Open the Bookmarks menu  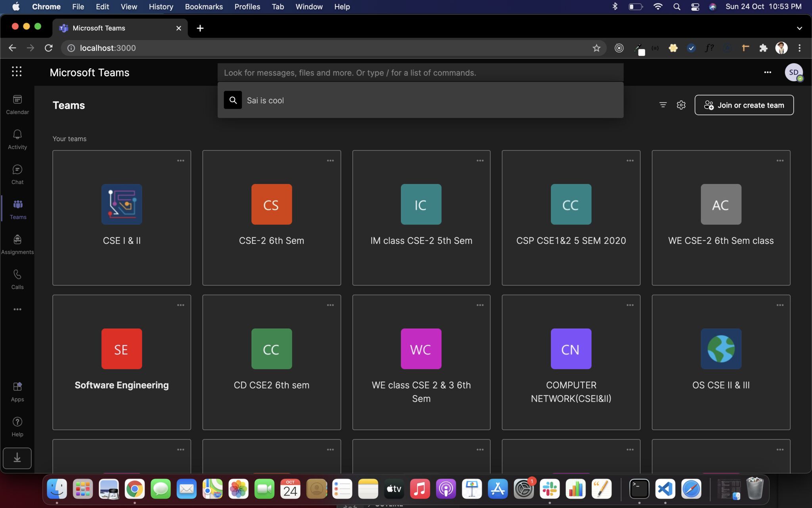pos(204,7)
